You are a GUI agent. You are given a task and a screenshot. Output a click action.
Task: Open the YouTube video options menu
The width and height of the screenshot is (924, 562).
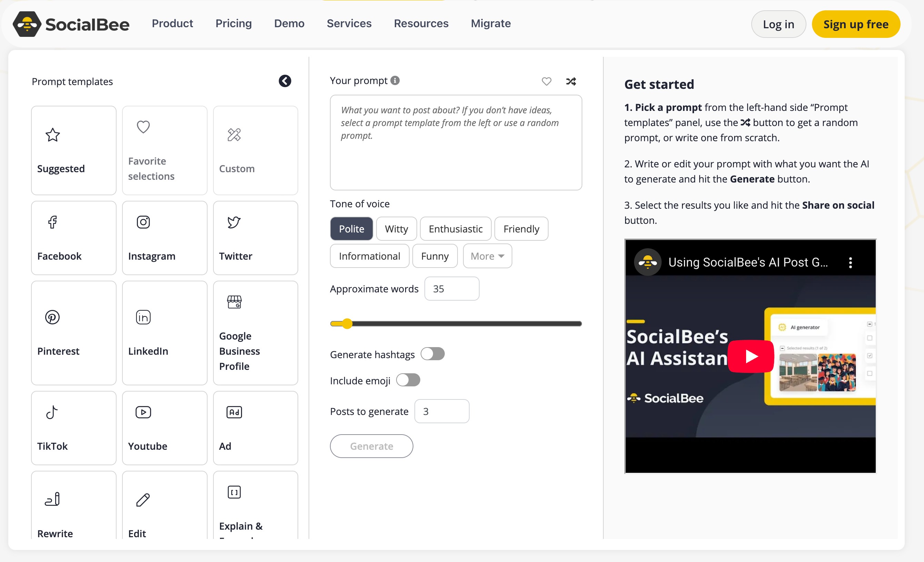tap(850, 262)
